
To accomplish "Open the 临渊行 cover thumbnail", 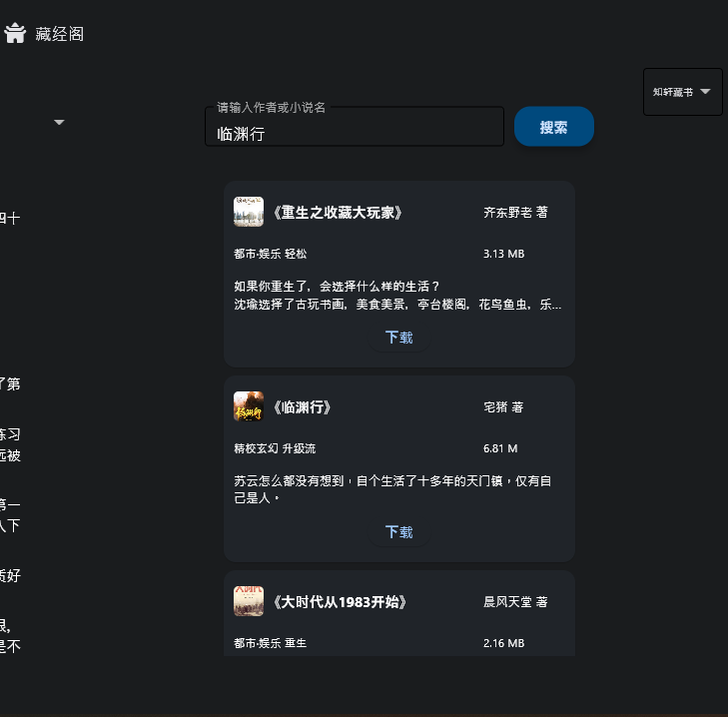I will tap(249, 406).
